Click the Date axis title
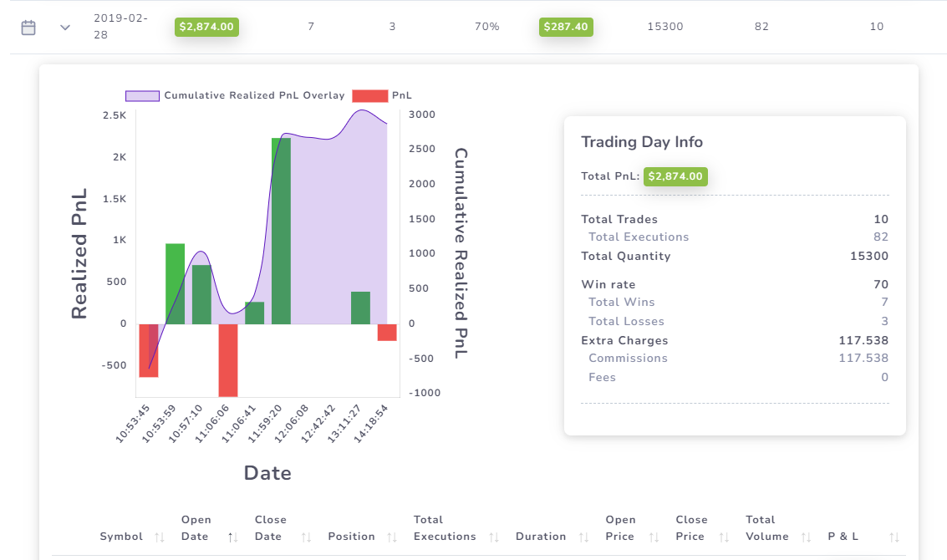Viewport: 947px width, 560px height. pos(267,473)
